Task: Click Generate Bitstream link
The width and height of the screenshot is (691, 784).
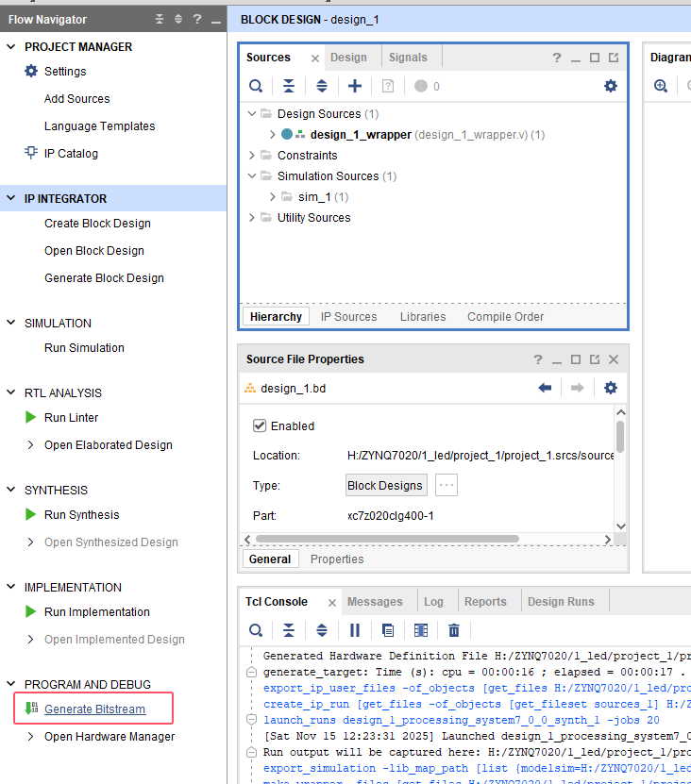Action: 94,709
